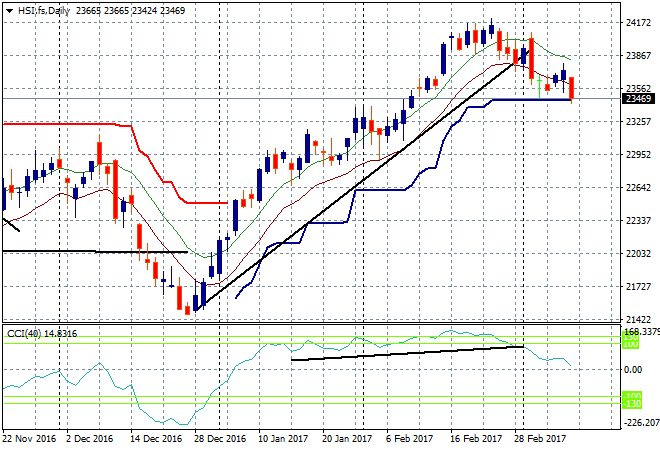Click the OHLC values 23665 23665 23424 23469
Image resolution: width=660 pixels, height=450 pixels.
(x=130, y=11)
